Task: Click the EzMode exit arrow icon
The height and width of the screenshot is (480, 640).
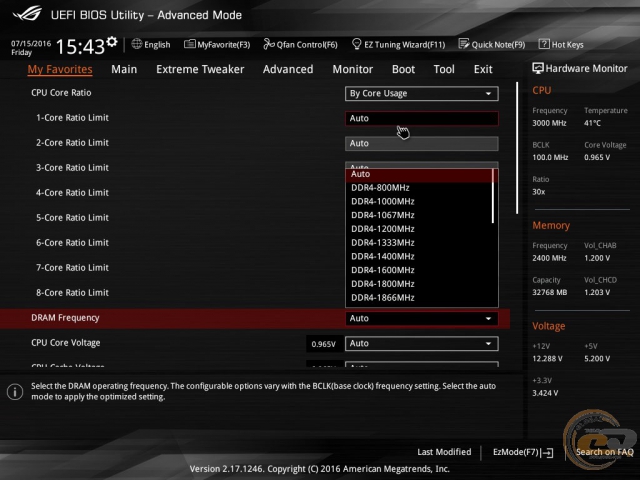Action: 547,452
